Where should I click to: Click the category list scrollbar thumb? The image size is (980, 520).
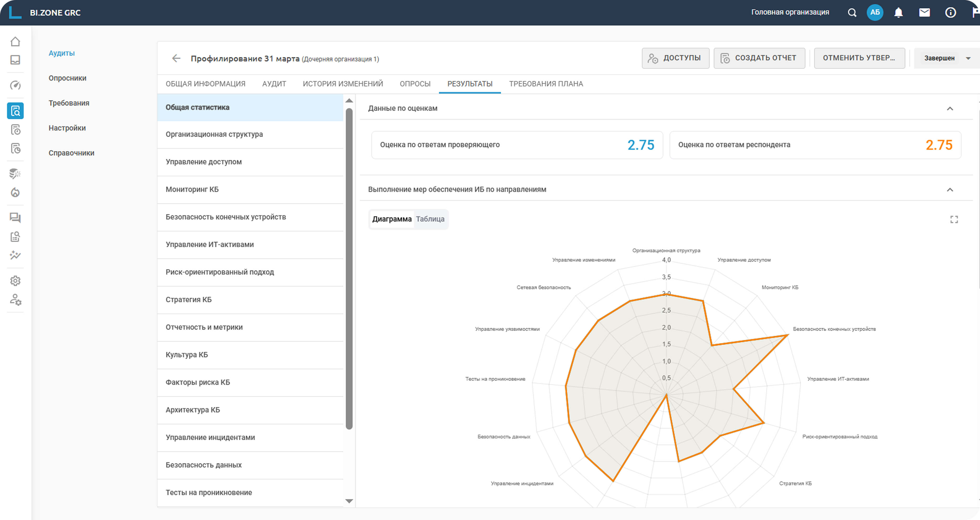[x=349, y=269]
